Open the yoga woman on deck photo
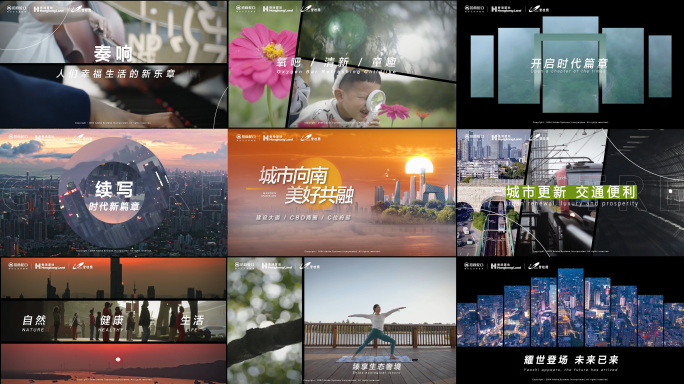684x384 pixels. pos(379,321)
